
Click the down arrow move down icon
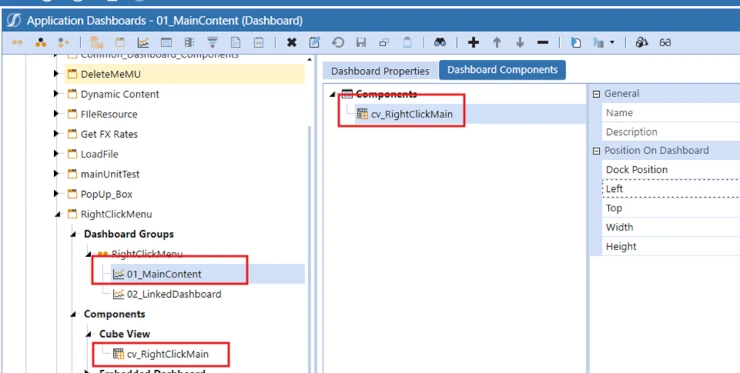click(x=520, y=42)
